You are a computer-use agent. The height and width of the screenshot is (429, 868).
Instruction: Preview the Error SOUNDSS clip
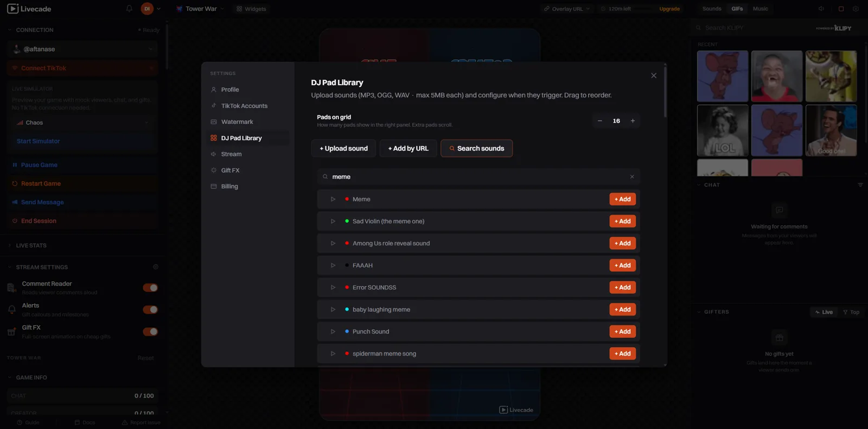pos(333,288)
